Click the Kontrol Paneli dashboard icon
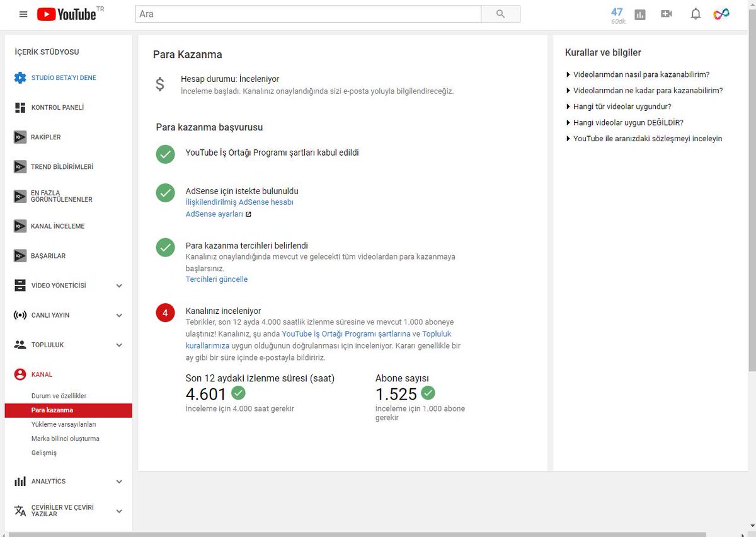Viewport: 756px width, 537px height. 20,107
